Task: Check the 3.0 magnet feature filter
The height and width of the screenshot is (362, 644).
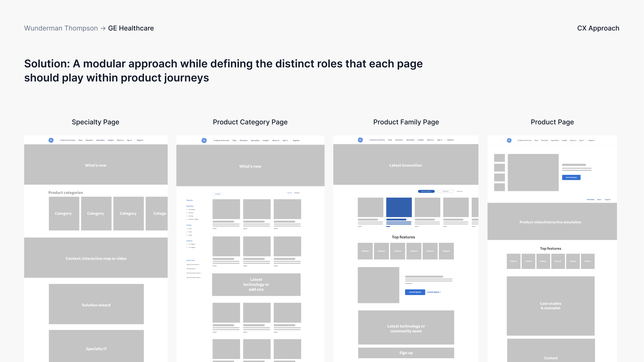Action: [187, 244]
